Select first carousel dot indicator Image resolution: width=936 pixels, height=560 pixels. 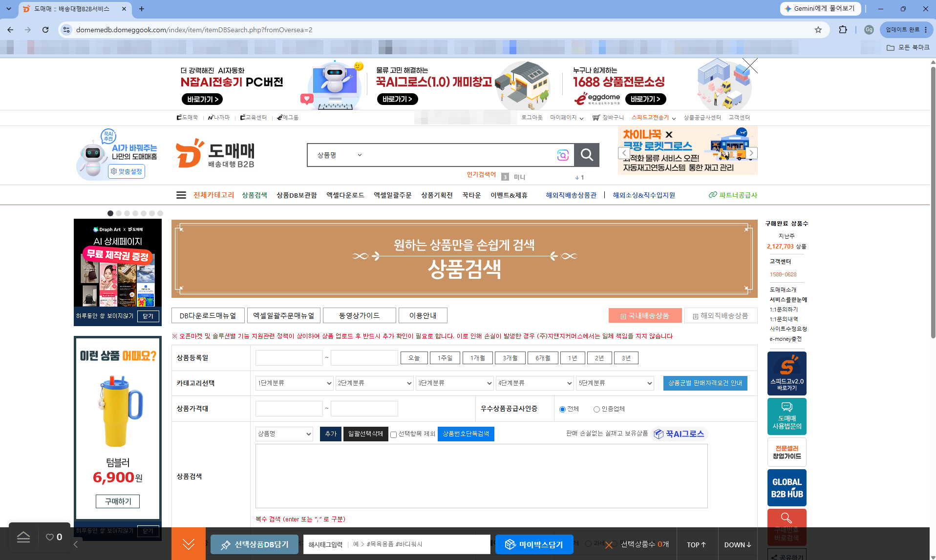pos(110,213)
